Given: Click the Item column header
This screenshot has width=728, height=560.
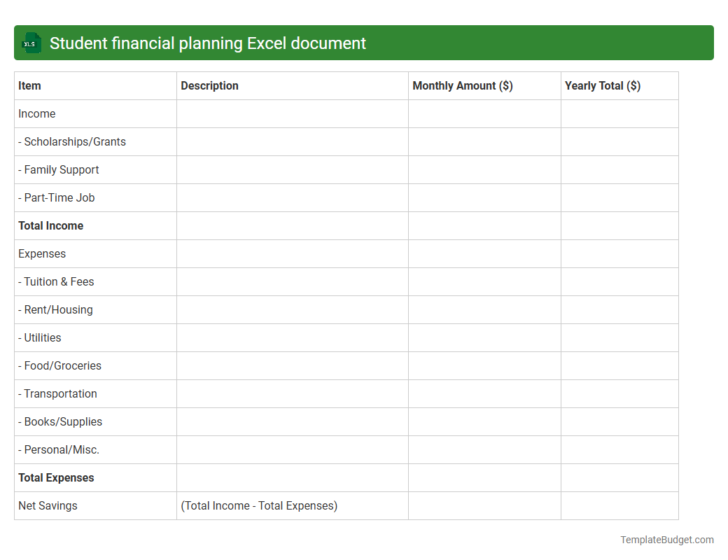Looking at the screenshot, I should 29,85.
